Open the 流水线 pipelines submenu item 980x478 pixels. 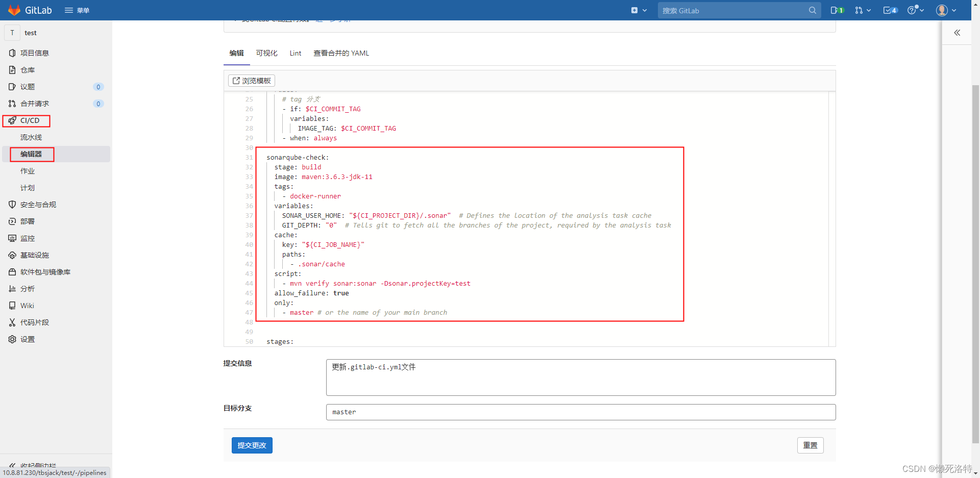pyautogui.click(x=31, y=137)
